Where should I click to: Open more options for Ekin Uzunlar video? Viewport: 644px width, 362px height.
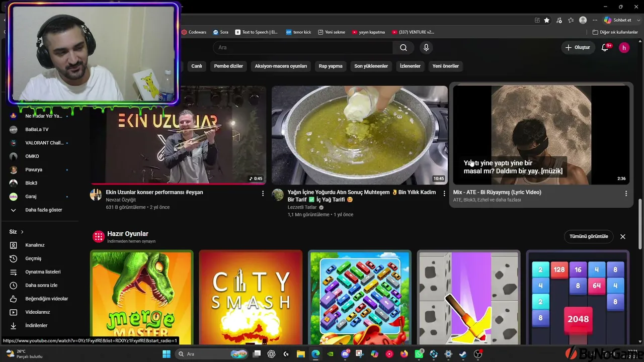(x=263, y=193)
